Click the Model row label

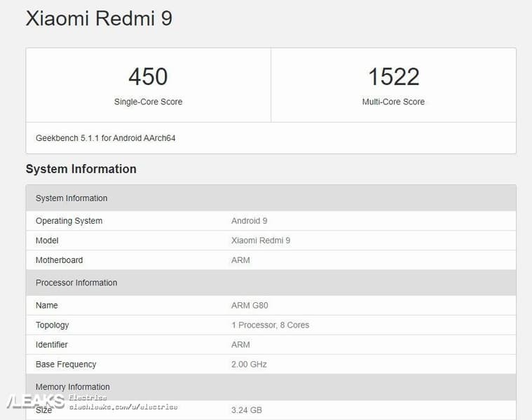click(x=47, y=241)
